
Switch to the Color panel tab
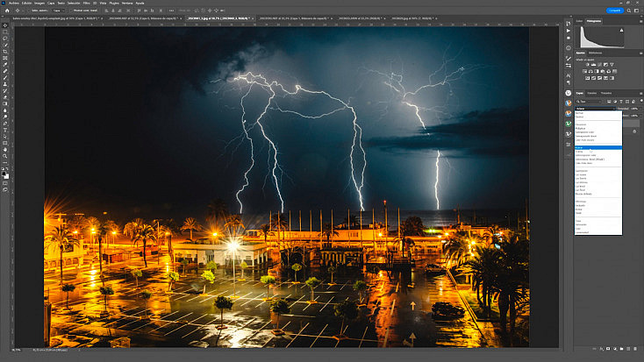(x=579, y=21)
